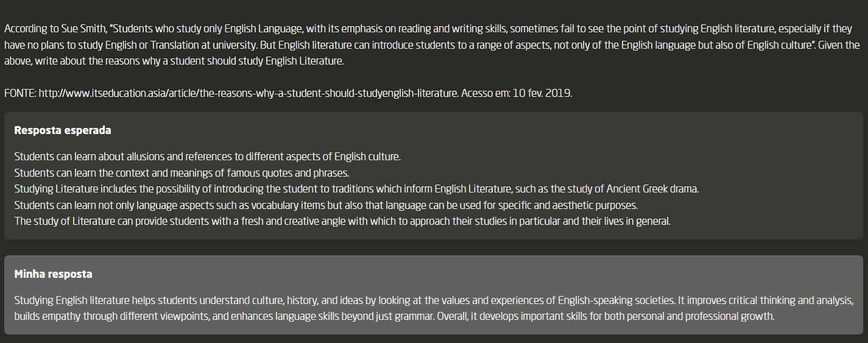This screenshot has height=343, width=868.
Task: Click the answer line starting "Studying English literature helps"
Action: (x=426, y=300)
